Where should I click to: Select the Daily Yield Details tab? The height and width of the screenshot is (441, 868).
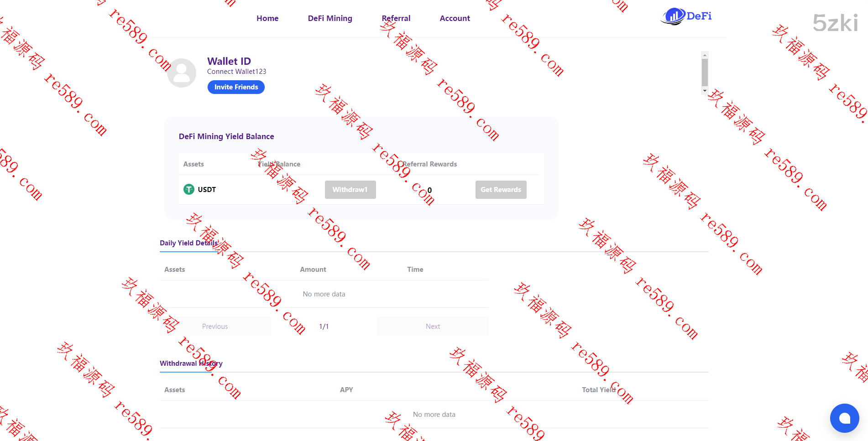tap(188, 243)
